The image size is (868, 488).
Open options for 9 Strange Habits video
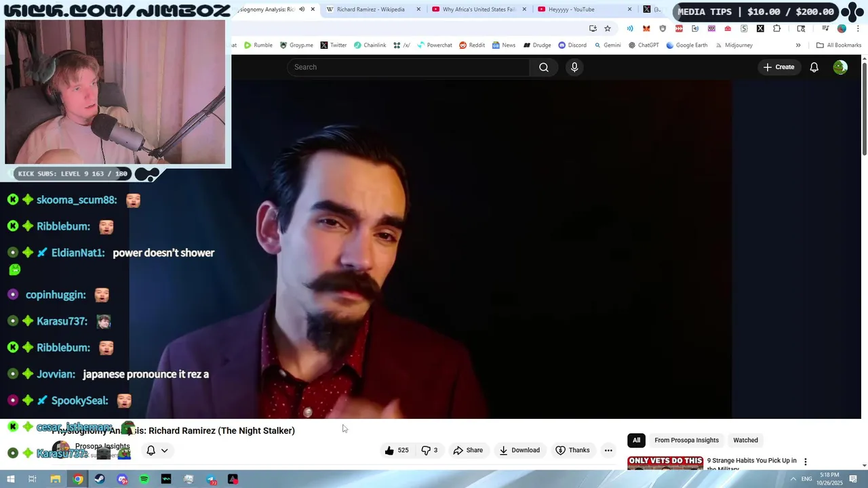click(805, 462)
